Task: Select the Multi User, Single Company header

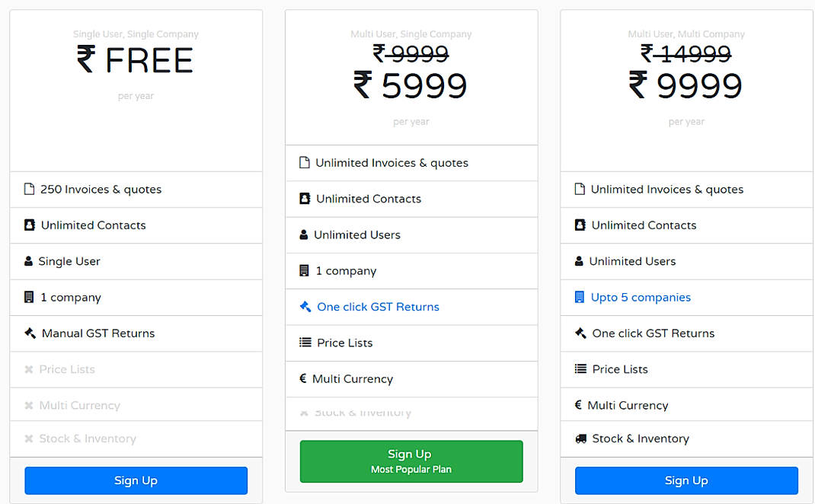Action: (411, 34)
